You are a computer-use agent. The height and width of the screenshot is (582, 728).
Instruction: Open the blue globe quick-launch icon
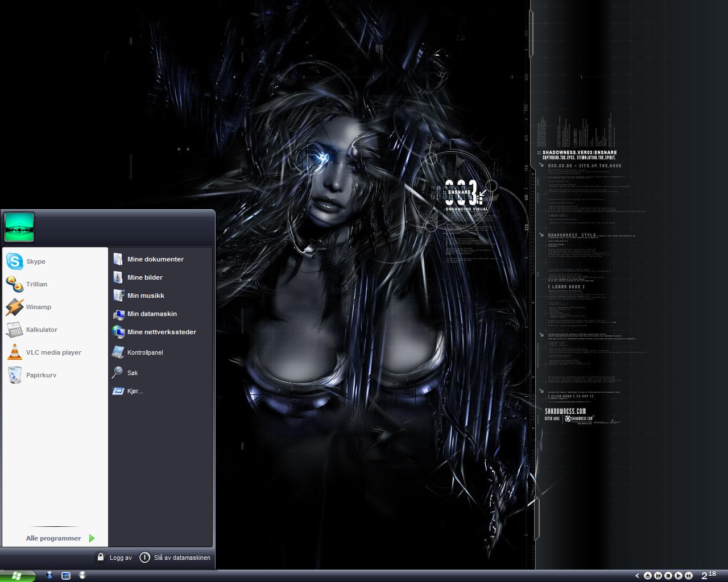49,575
